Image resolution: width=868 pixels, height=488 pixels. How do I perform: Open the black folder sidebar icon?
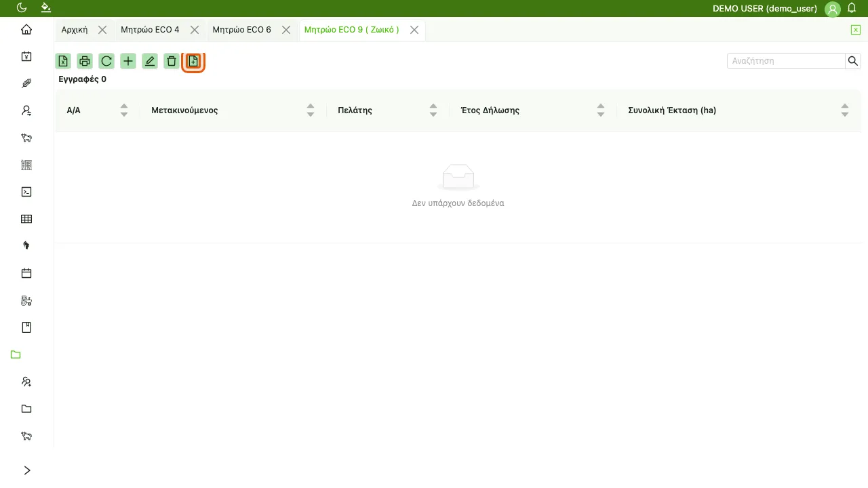pos(26,409)
